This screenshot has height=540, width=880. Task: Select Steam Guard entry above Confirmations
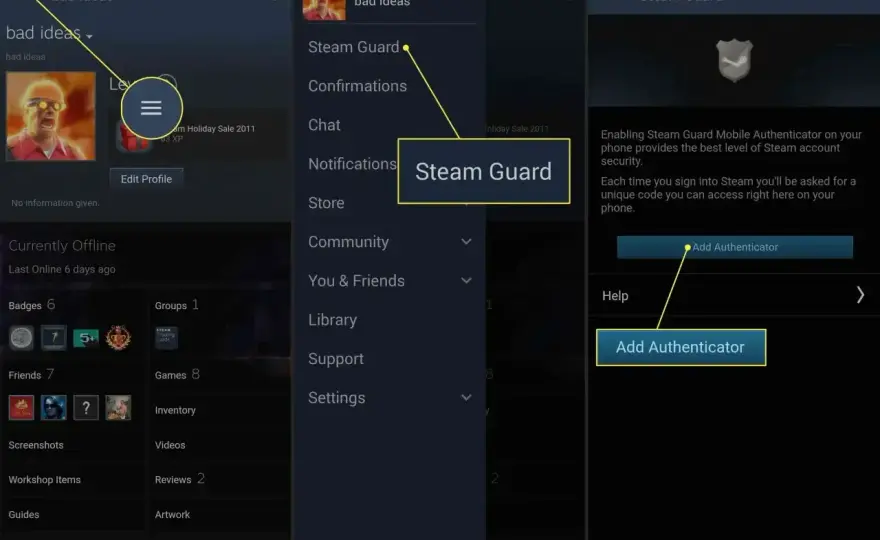click(x=354, y=47)
